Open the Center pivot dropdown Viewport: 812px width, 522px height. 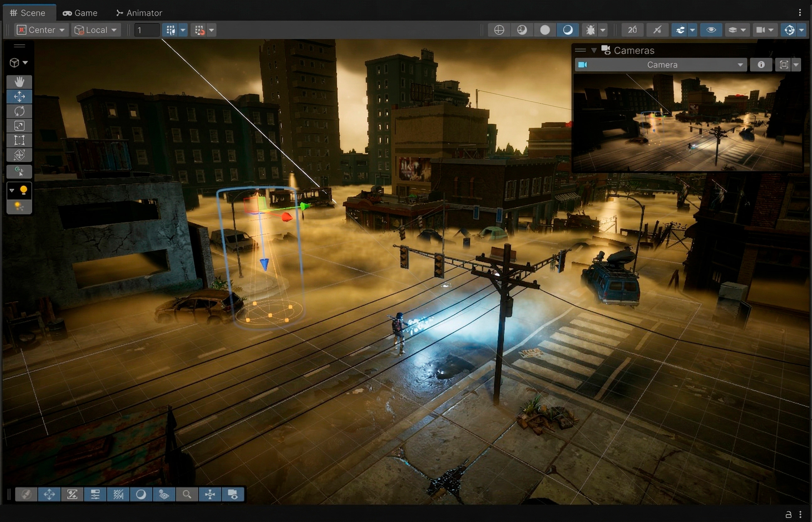click(41, 30)
